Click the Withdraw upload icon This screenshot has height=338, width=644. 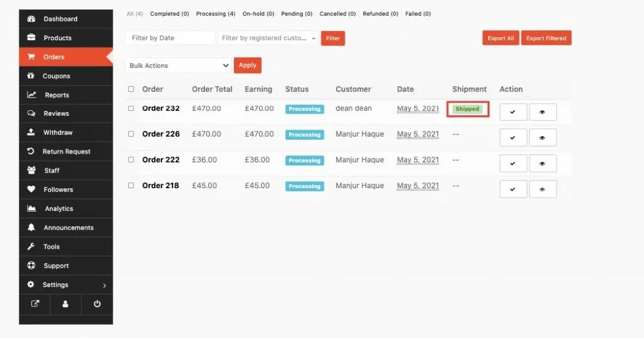click(x=31, y=132)
